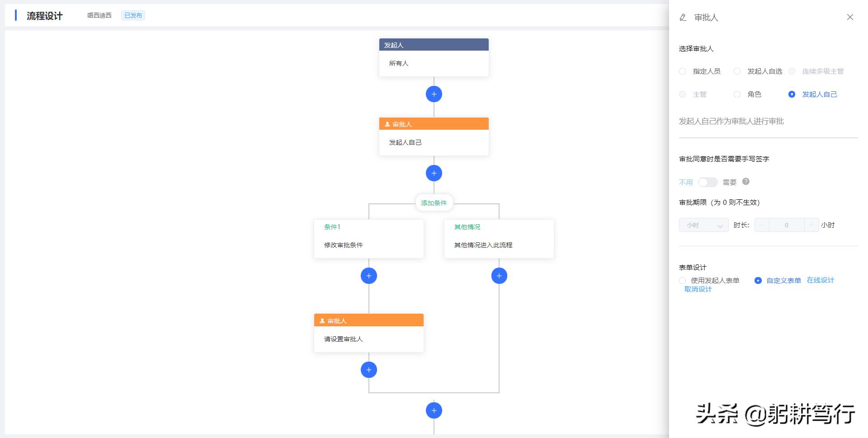Click the 添加条件 button

434,203
